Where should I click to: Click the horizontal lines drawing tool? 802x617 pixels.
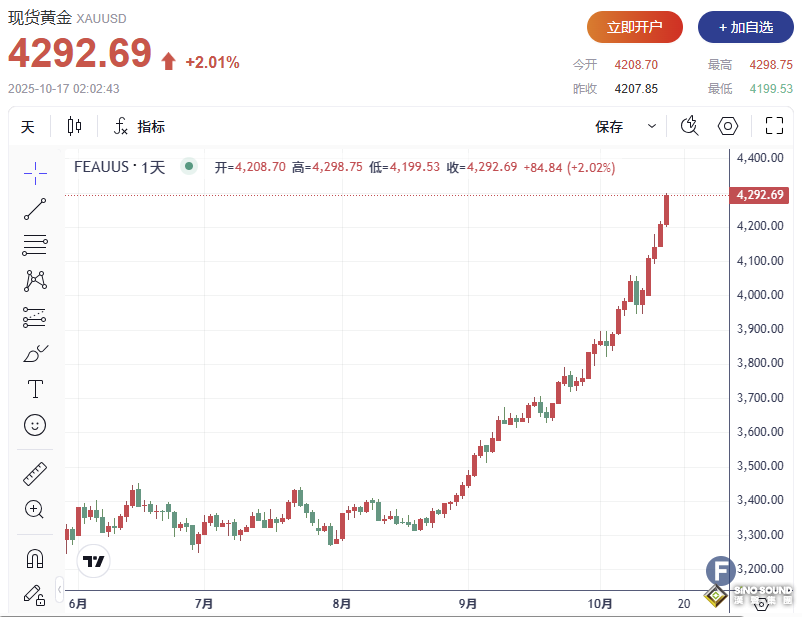(x=34, y=244)
